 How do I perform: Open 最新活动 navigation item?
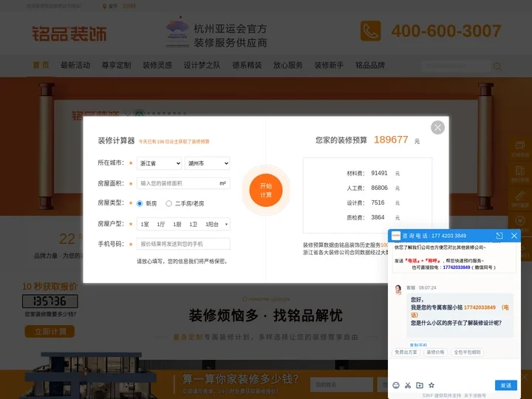tap(75, 65)
